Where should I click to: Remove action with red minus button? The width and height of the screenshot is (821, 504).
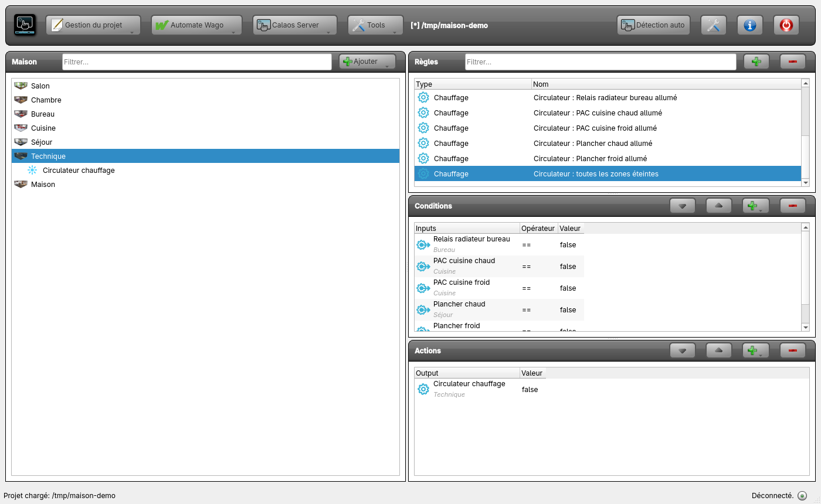tap(793, 350)
